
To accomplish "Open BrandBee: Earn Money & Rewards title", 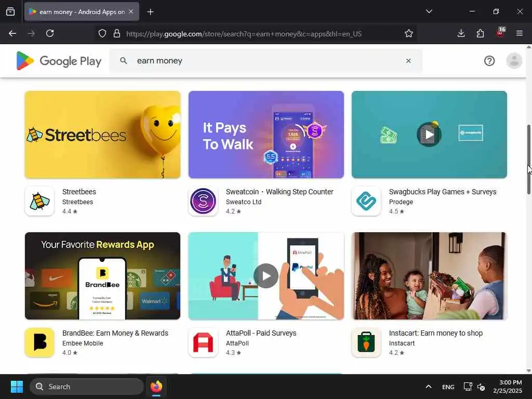I will (x=115, y=333).
